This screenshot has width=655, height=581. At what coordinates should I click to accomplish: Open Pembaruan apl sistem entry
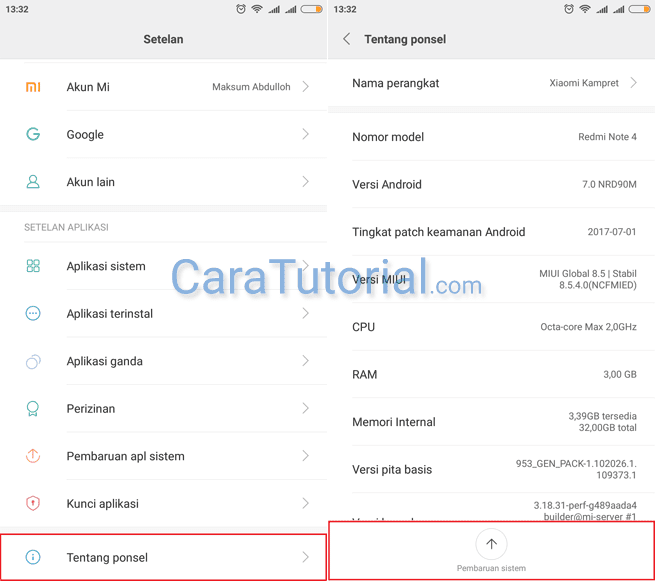tap(163, 456)
